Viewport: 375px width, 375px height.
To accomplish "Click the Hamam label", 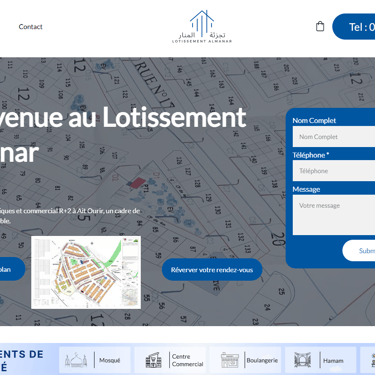I will [x=333, y=360].
